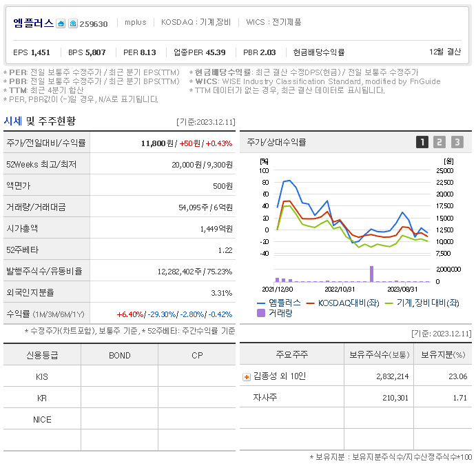Click the 보유지분(%) column header
Screen dimensions: 476x466
point(443,354)
